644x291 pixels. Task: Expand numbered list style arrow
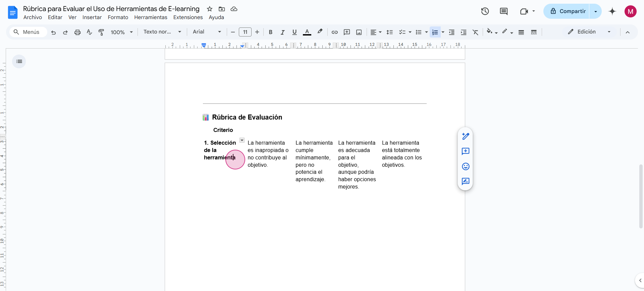[443, 32]
